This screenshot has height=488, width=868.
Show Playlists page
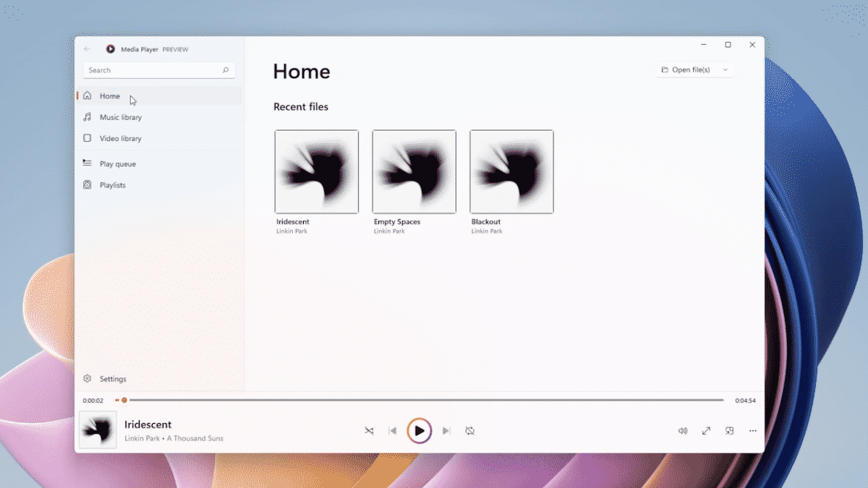tap(160, 185)
